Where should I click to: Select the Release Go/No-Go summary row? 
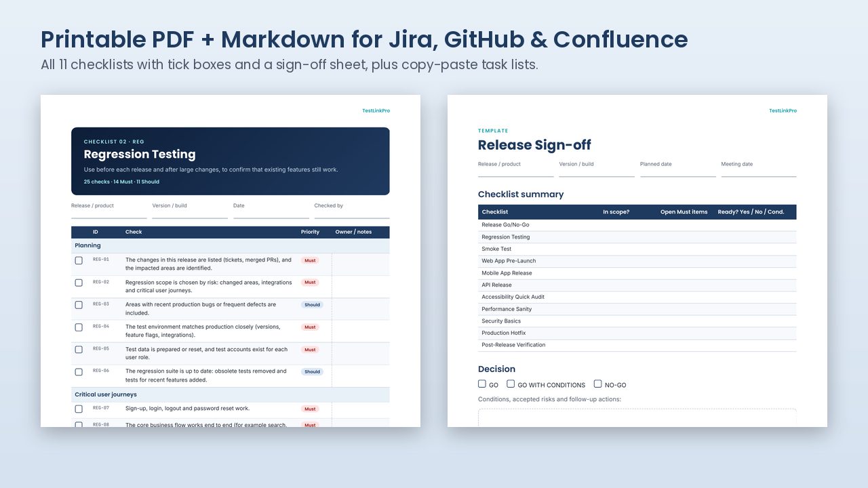[x=637, y=225]
